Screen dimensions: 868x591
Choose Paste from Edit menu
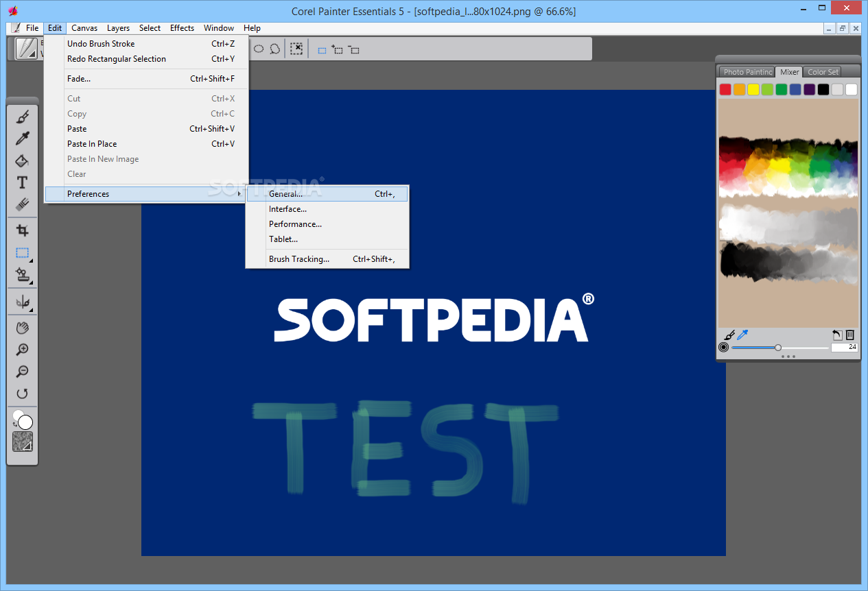point(146,129)
